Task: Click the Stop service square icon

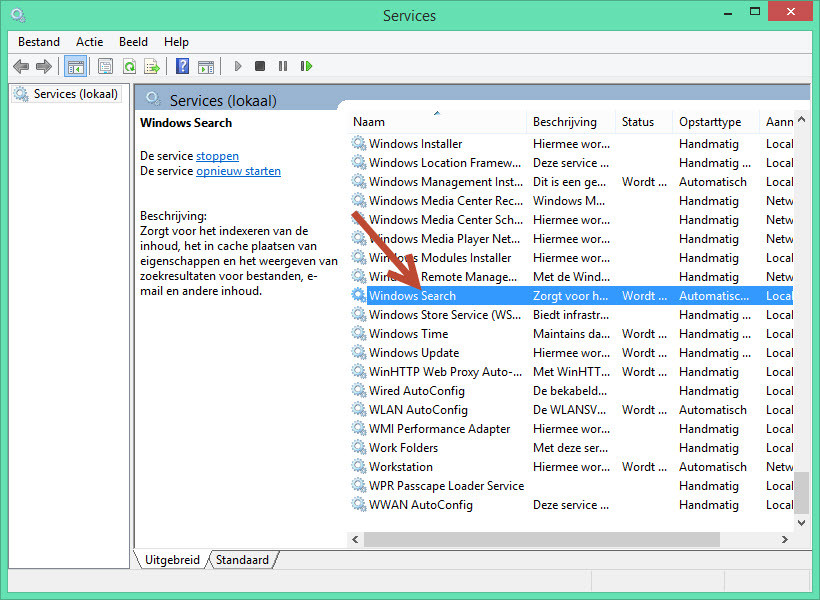Action: 260,66
